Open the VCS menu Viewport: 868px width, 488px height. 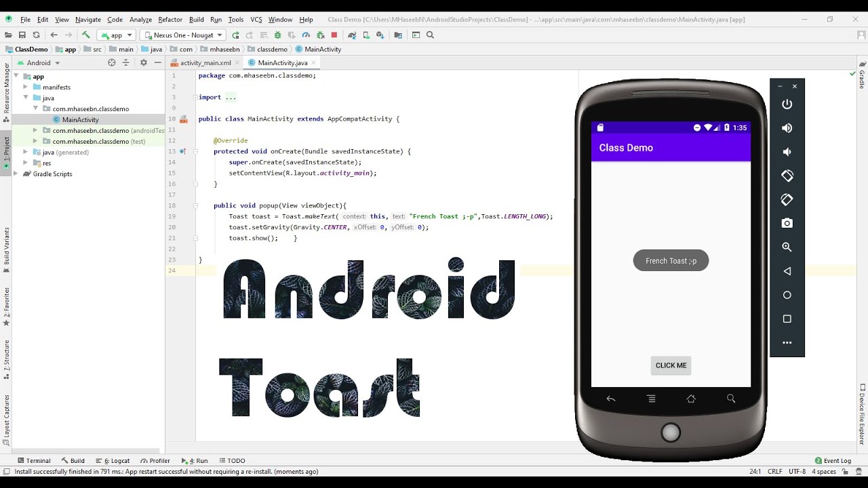click(256, 20)
